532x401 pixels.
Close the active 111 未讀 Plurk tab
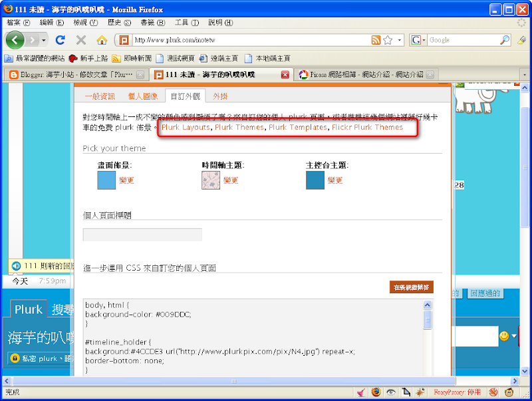point(285,74)
